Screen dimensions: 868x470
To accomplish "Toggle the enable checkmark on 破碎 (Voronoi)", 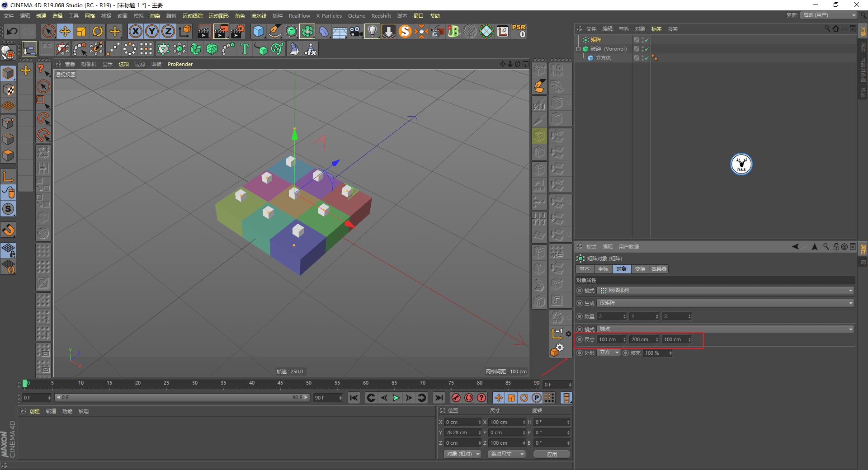I will pyautogui.click(x=646, y=49).
